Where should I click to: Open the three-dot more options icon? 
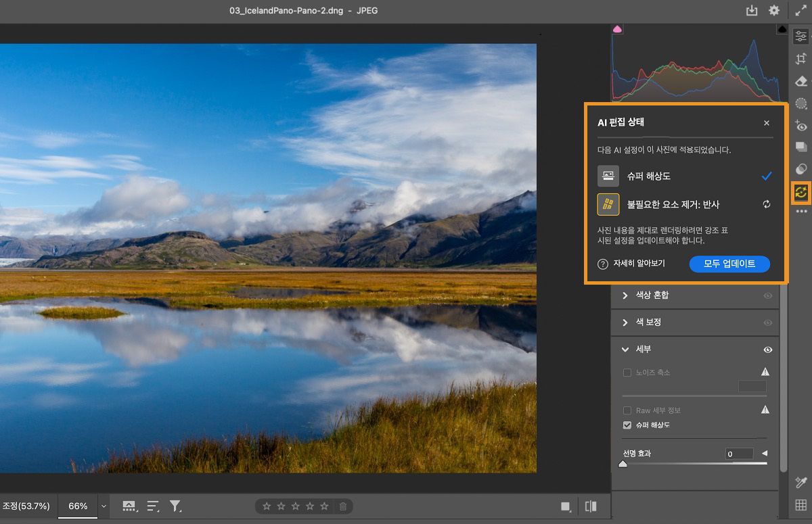801,212
